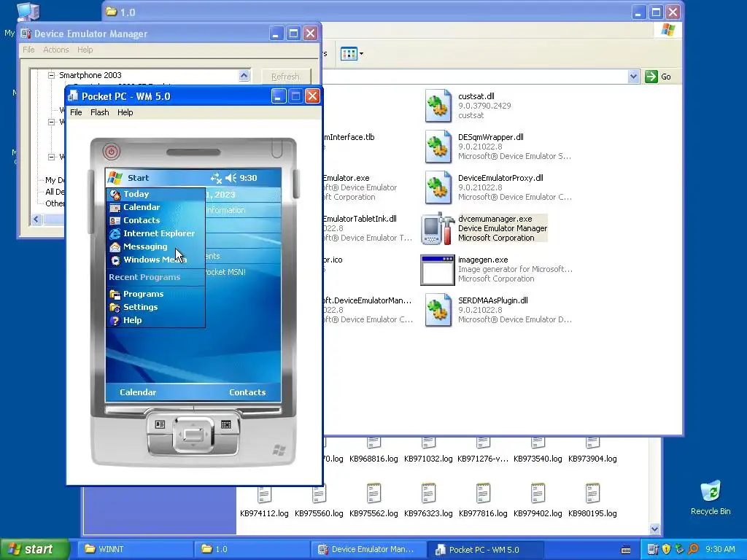
Task: Select the KB971032.log file
Action: (x=428, y=451)
